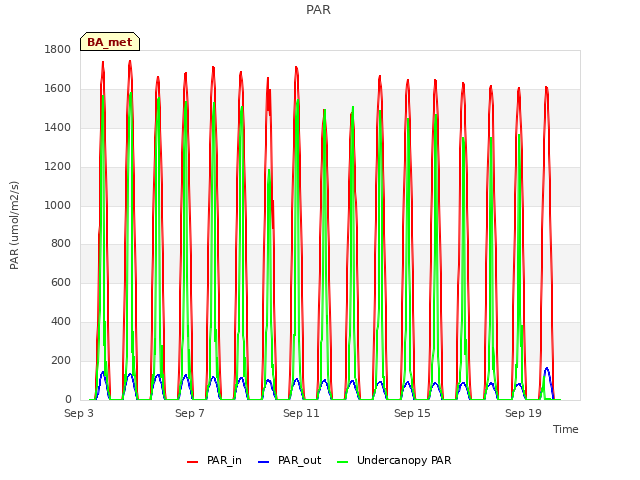Toggle the PAR_in legend entry
Image resolution: width=640 pixels, height=480 pixels.
coord(214,460)
